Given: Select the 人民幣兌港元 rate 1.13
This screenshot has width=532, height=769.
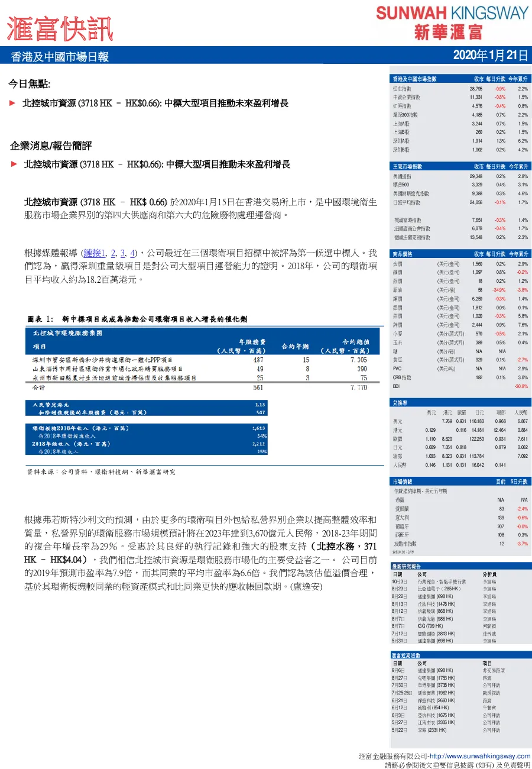Looking at the screenshot, I should coord(259,405).
